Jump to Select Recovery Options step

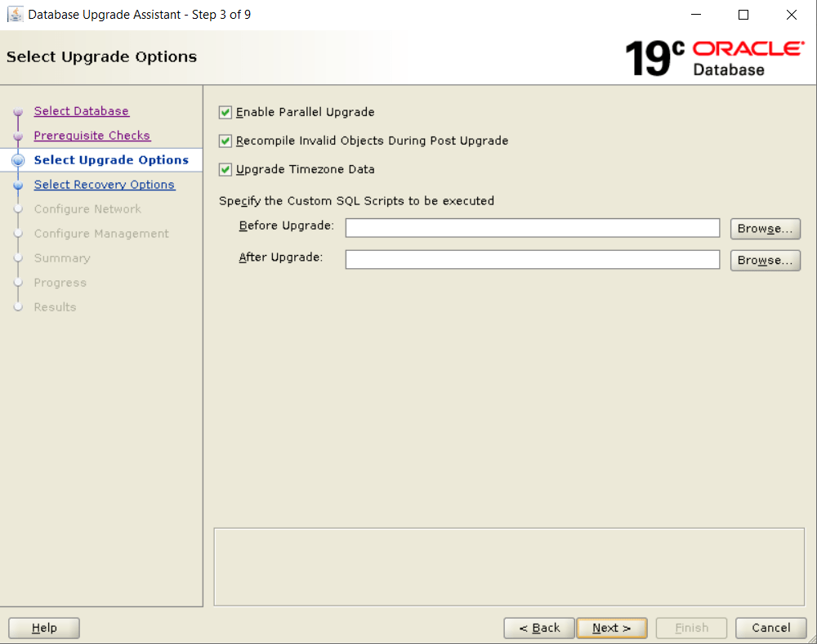(x=104, y=185)
